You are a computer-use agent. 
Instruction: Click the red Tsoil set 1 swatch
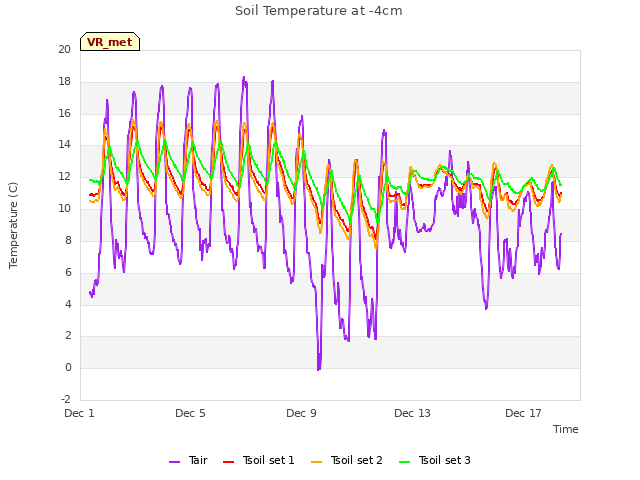point(229,462)
